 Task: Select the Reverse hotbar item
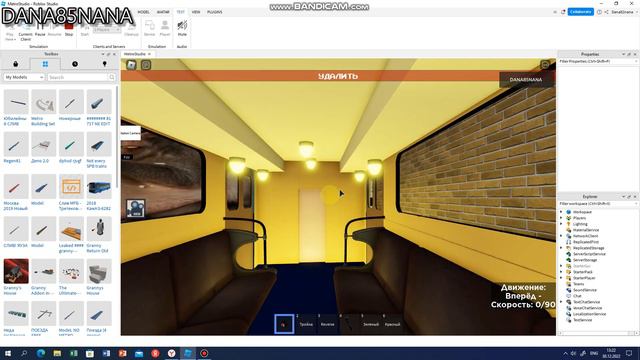pyautogui.click(x=328, y=324)
